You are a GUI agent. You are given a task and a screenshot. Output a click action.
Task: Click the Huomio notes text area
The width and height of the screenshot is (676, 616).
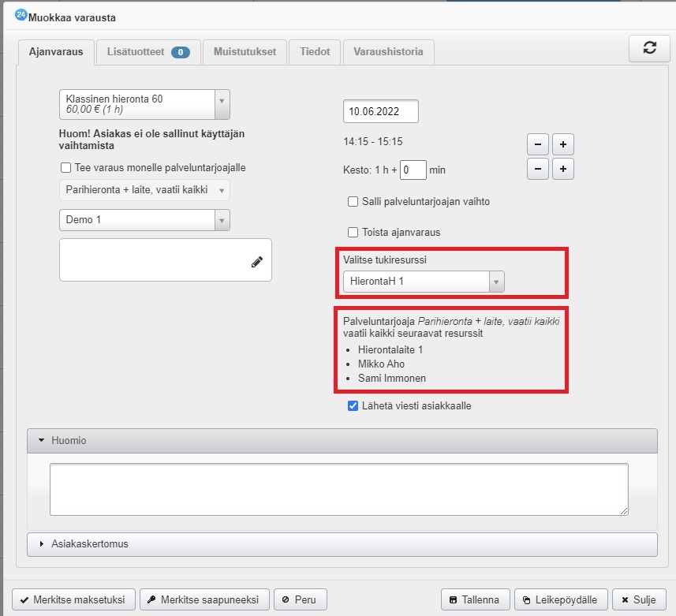pyautogui.click(x=338, y=489)
